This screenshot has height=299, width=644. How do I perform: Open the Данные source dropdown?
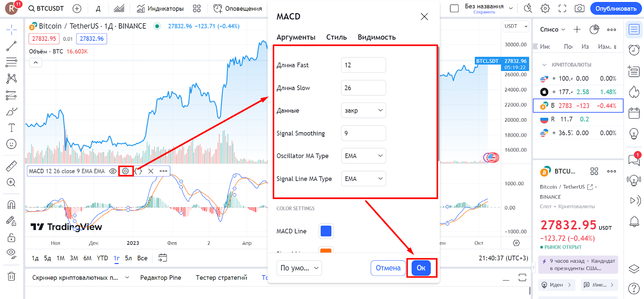tap(363, 110)
